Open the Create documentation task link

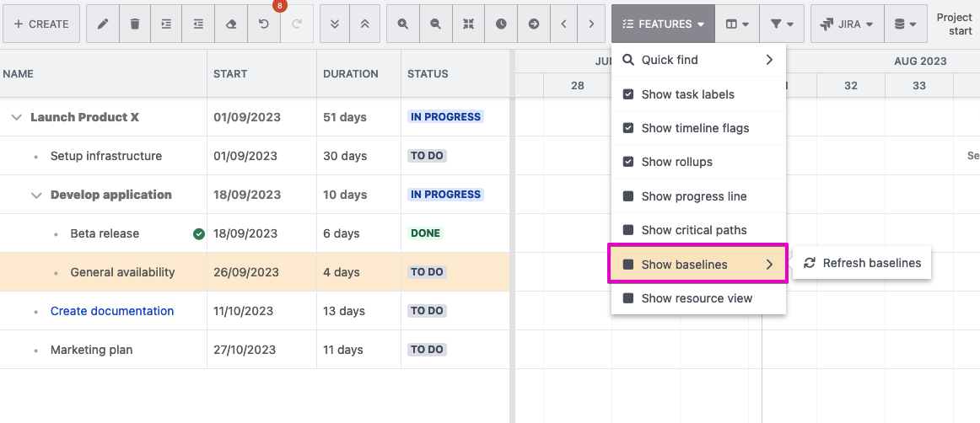[x=112, y=311]
